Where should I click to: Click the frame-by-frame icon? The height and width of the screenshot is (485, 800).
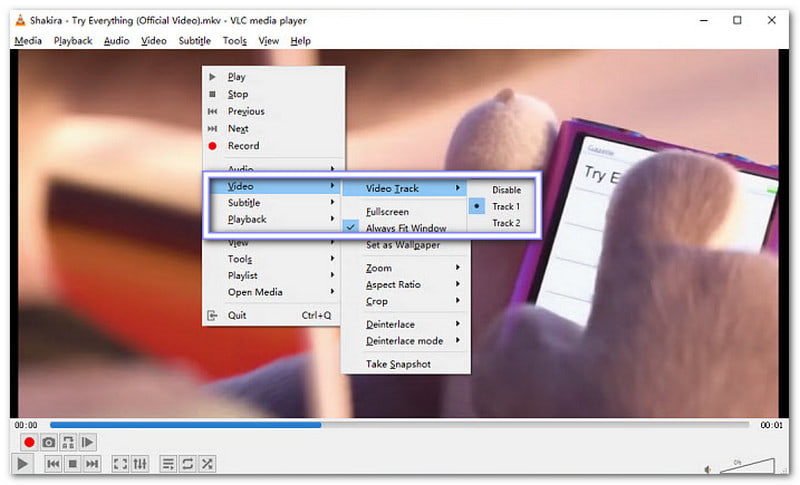point(87,442)
